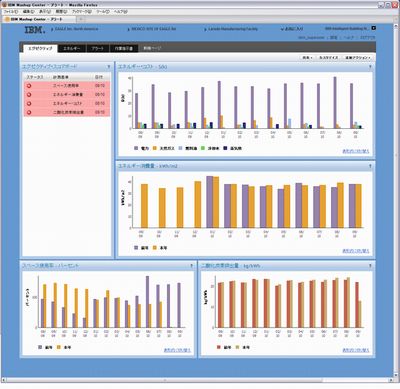400x389 pixels.
Task: Click the tallest purple bar in Energy Cost chart
Action: click(x=335, y=103)
